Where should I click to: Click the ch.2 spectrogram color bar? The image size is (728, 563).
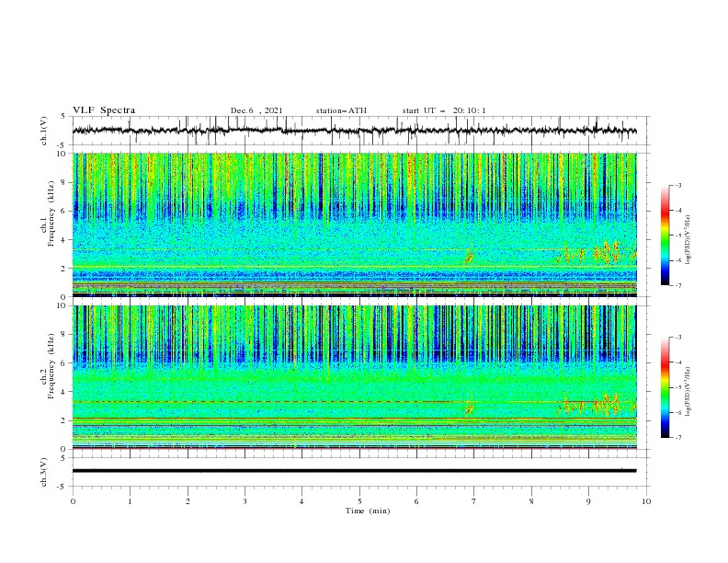pos(665,387)
